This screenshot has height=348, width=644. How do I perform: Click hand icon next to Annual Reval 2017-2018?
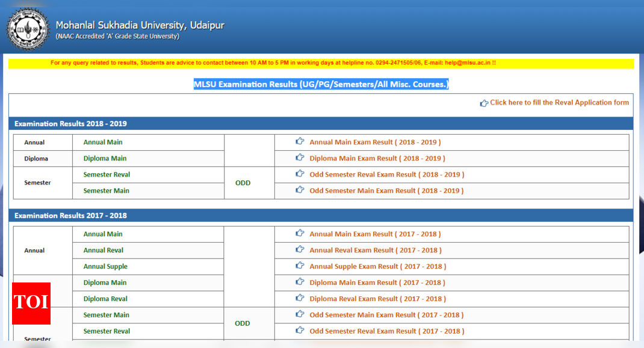tap(300, 250)
